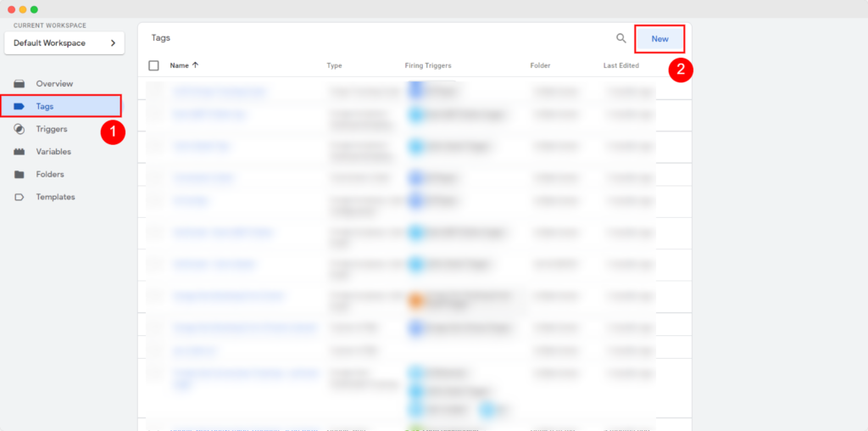Search tags with the magnifier icon
The height and width of the screenshot is (431, 868).
click(x=621, y=38)
